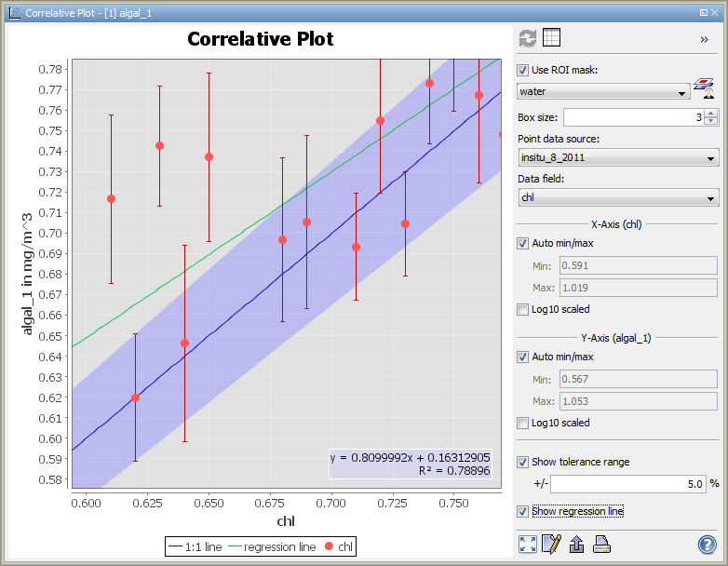Switch to the table view icon
The width and height of the screenshot is (728, 566).
click(552, 38)
